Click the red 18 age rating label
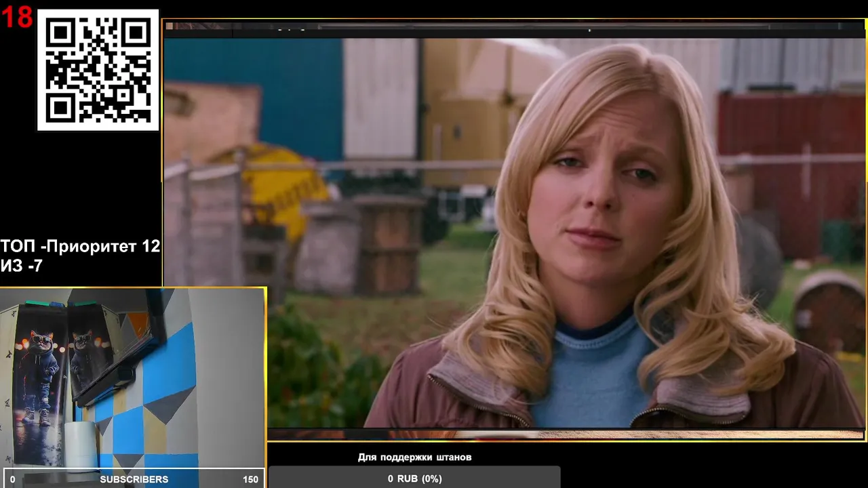 click(17, 18)
